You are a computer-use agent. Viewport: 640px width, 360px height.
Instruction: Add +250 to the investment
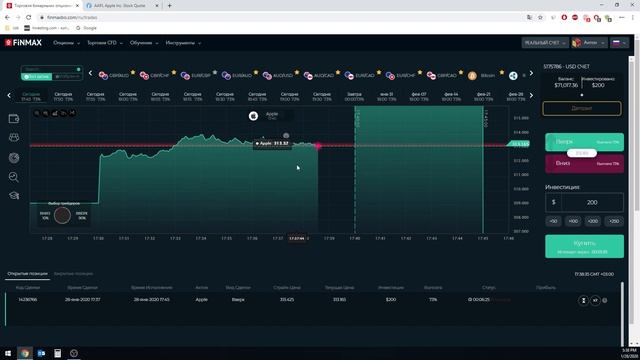(614, 221)
